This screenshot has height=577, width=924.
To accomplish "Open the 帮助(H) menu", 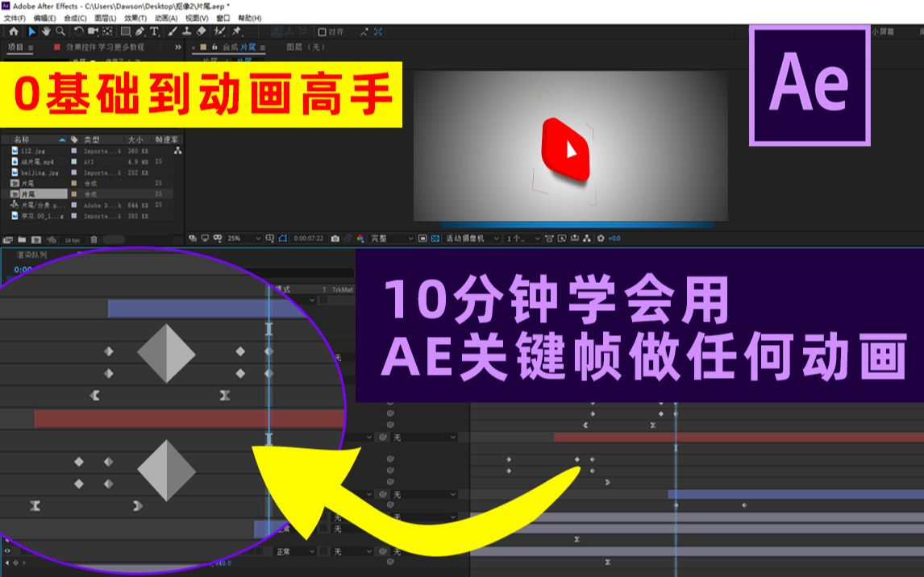I will click(250, 19).
